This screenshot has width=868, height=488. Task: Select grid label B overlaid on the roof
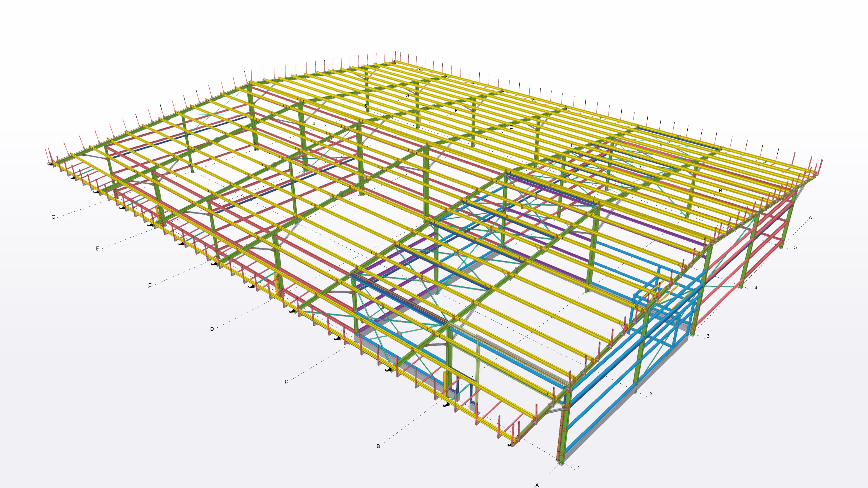(720, 191)
